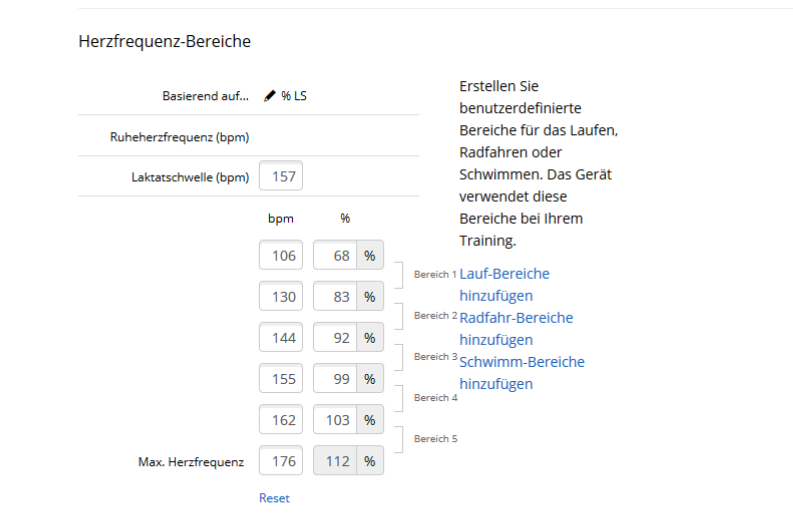The image size is (793, 527).
Task: Click the Max. Herzfrequenz bpm field showing 176
Action: [x=281, y=461]
